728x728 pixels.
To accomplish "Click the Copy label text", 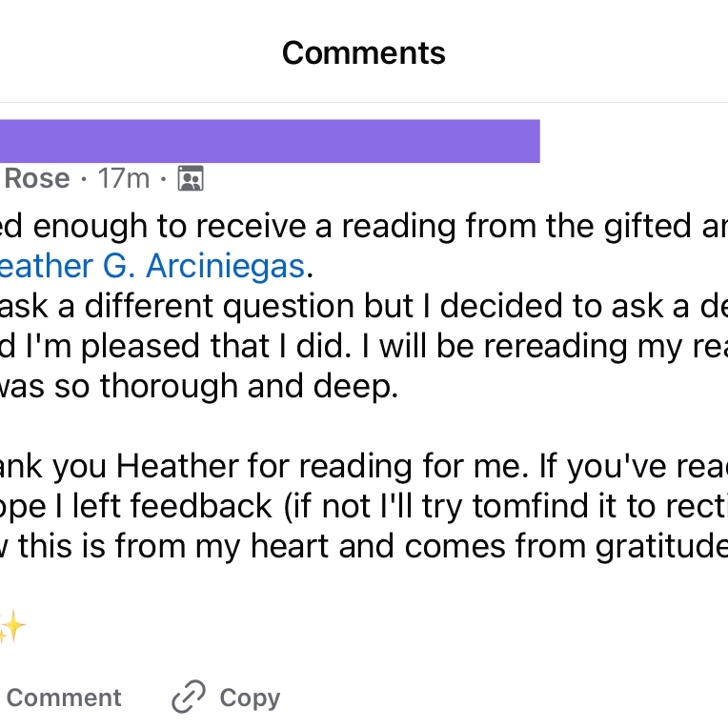I will (250, 698).
